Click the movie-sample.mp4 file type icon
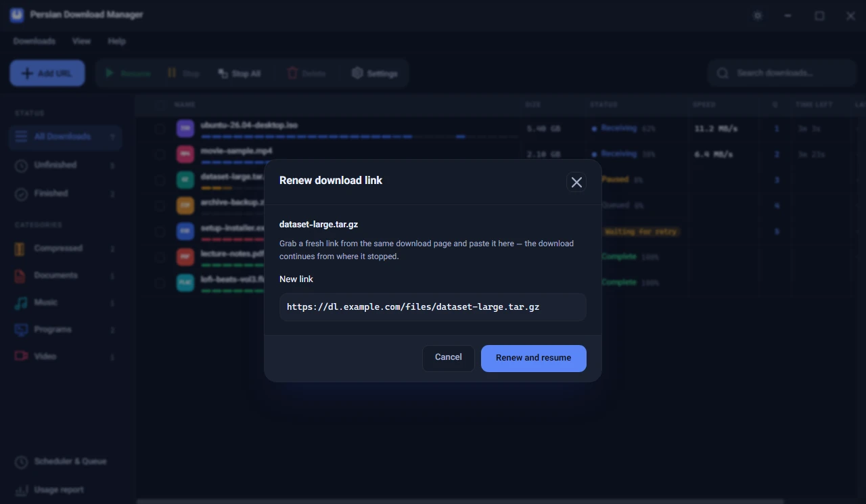Viewport: 866px width, 504px height. pos(185,154)
